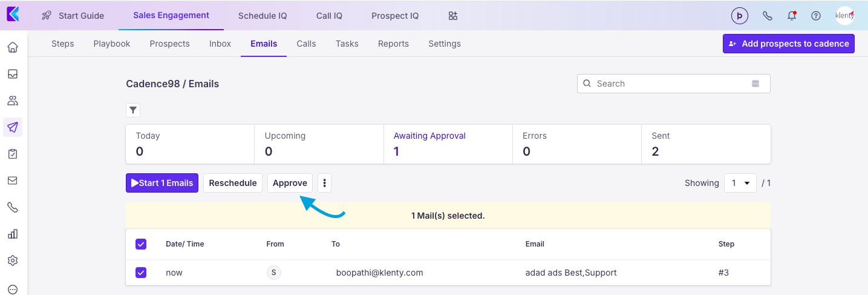This screenshot has height=295, width=868.
Task: Open the klenty profile avatar menu
Action: pyautogui.click(x=844, y=16)
